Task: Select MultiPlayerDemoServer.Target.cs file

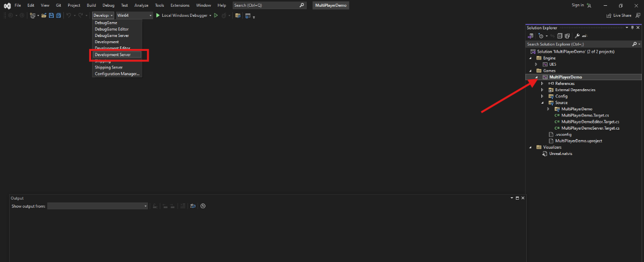Action: pos(590,128)
